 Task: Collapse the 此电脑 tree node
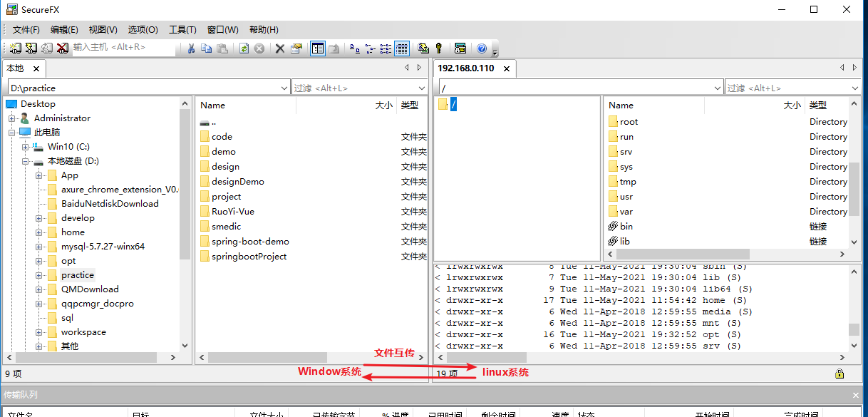(x=12, y=133)
